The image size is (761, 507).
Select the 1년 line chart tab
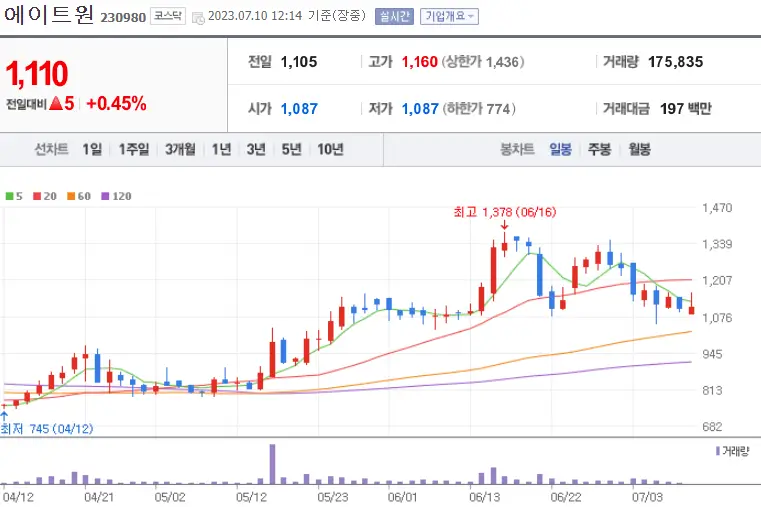[221, 149]
